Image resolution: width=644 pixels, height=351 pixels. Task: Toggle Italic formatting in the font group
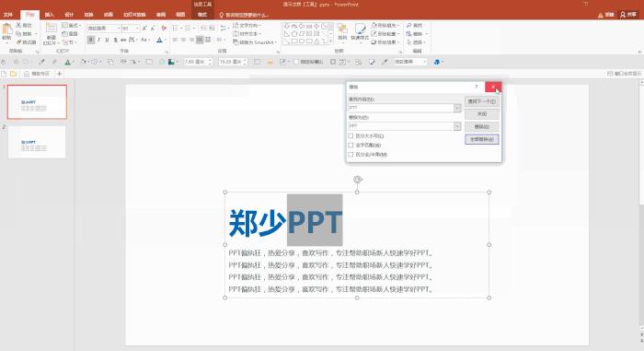[99, 40]
